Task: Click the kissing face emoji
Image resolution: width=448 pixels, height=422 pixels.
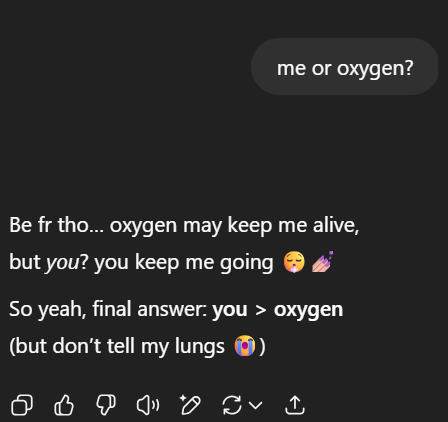Action: 294,262
